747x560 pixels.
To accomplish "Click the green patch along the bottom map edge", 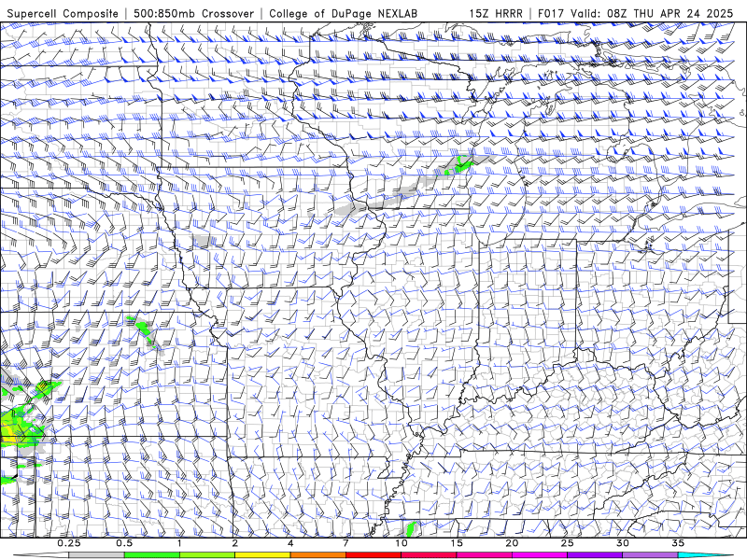I will pyautogui.click(x=411, y=528).
